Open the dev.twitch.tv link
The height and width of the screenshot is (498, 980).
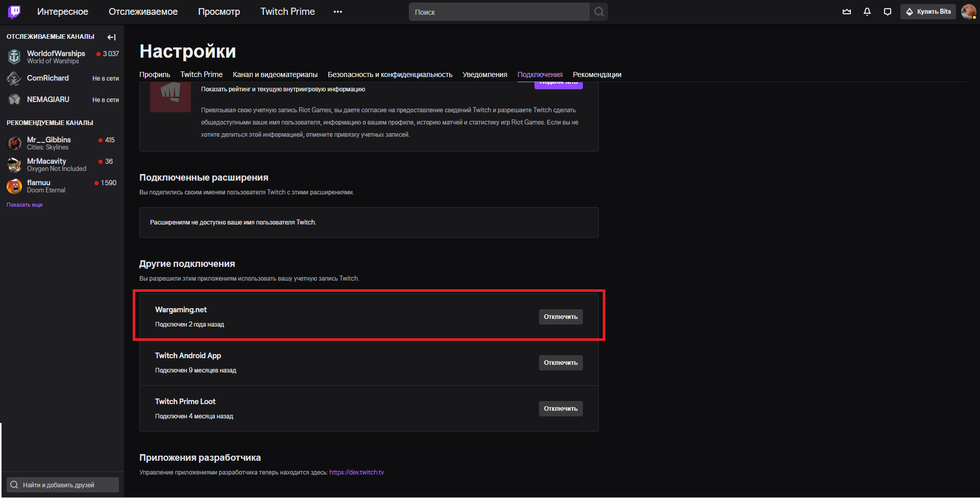coord(356,472)
